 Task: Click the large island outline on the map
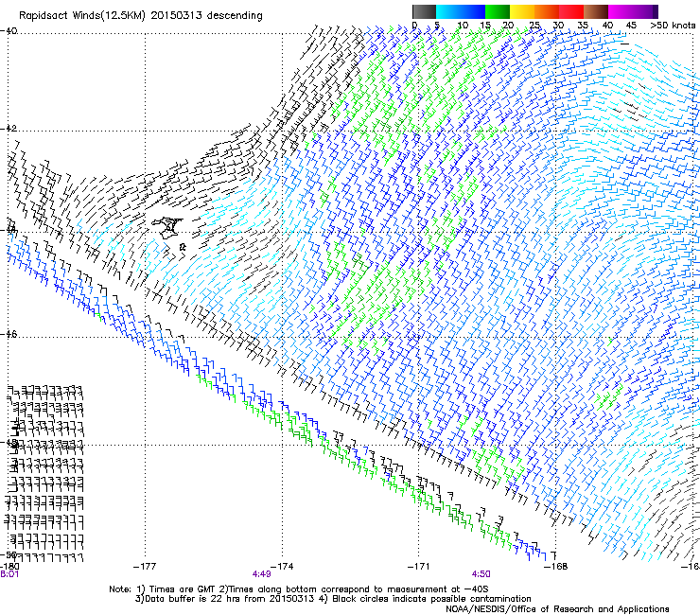(167, 227)
